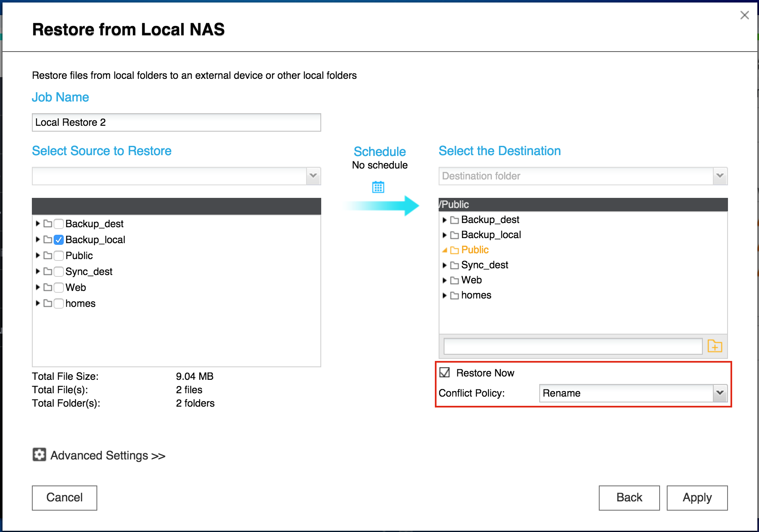The image size is (759, 532).
Task: Click the destination Sync_dest folder icon
Action: click(x=454, y=265)
